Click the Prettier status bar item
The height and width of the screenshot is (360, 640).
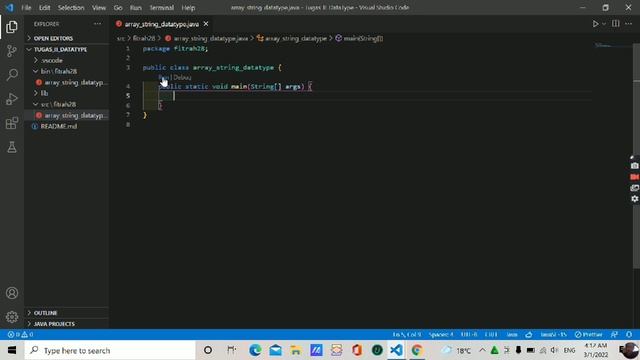click(x=588, y=335)
